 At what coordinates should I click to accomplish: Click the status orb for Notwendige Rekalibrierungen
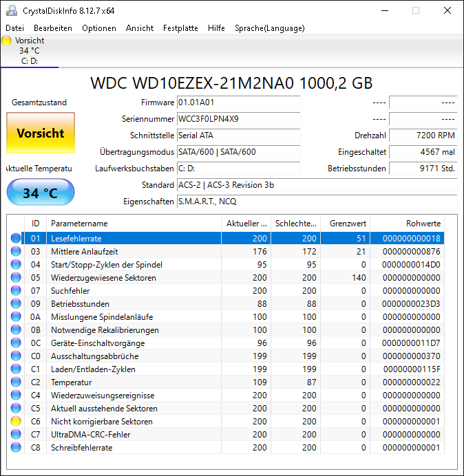(x=16, y=329)
